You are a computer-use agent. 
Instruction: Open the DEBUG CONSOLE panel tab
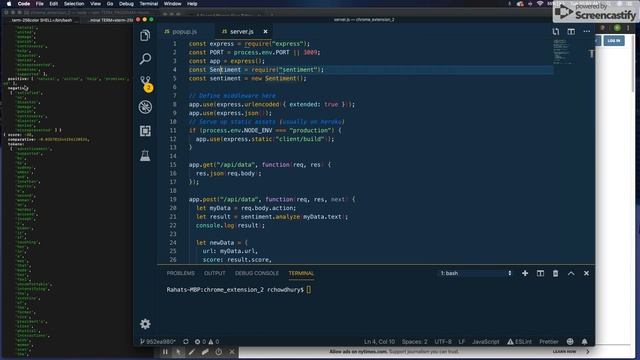(257, 273)
